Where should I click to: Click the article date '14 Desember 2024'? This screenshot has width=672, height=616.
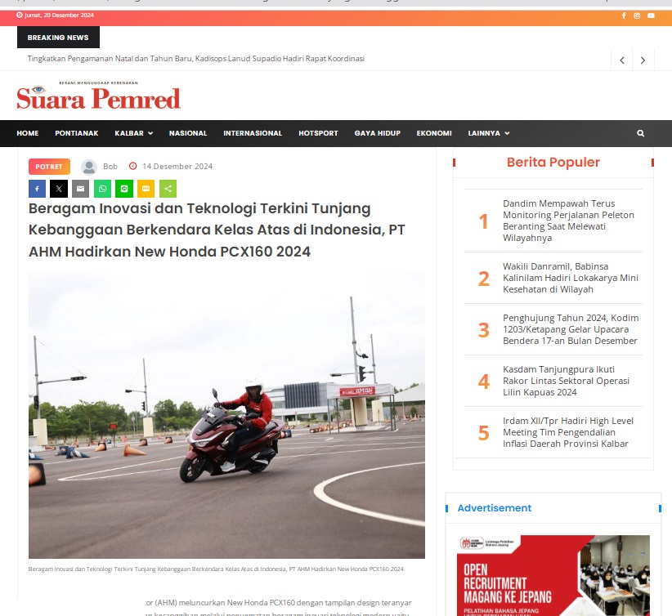[x=177, y=167]
